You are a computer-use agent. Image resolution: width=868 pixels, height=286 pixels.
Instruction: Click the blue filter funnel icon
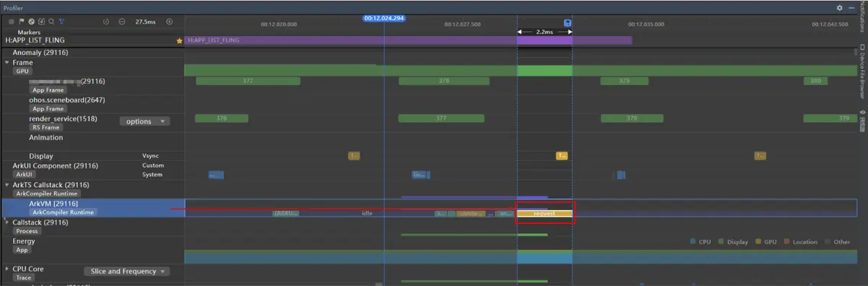pyautogui.click(x=61, y=22)
